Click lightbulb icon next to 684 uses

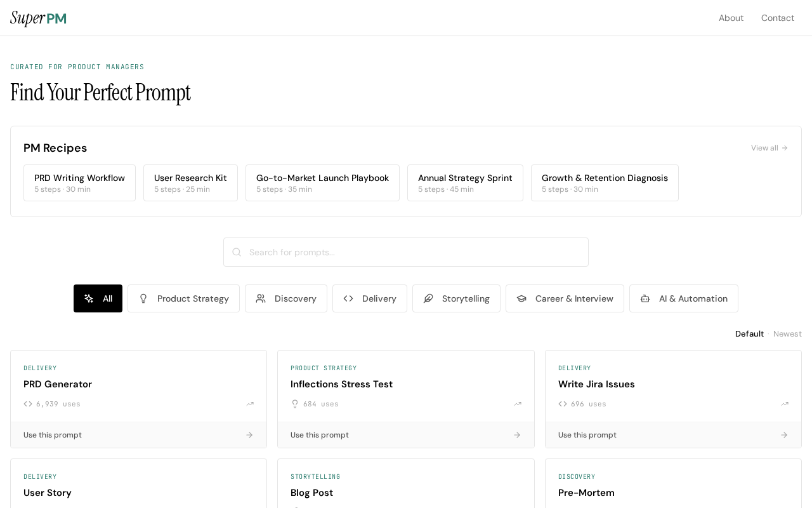coord(295,404)
